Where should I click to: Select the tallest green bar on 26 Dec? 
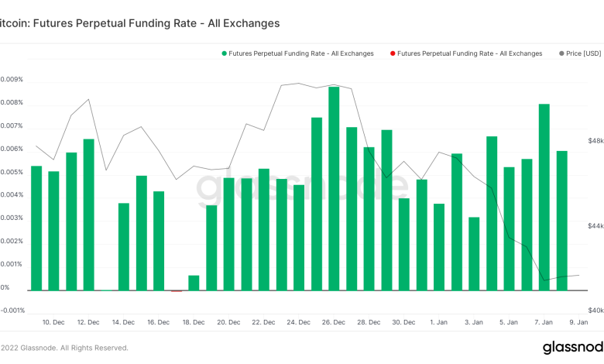[334, 188]
